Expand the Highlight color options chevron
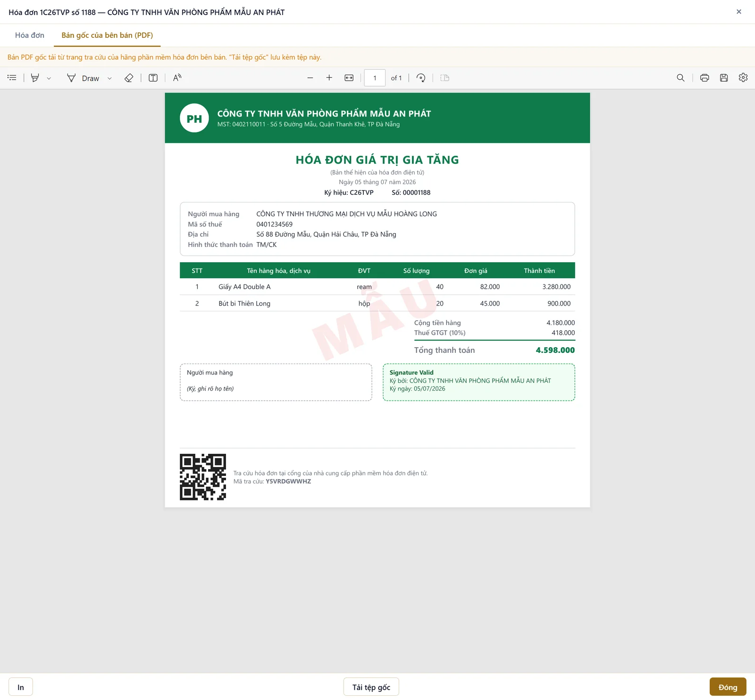The image size is (755, 700). click(49, 78)
